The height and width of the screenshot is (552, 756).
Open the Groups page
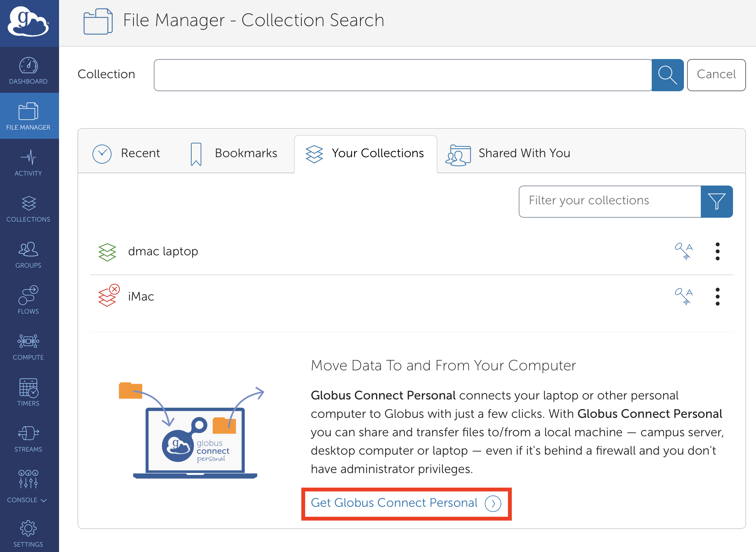(28, 255)
